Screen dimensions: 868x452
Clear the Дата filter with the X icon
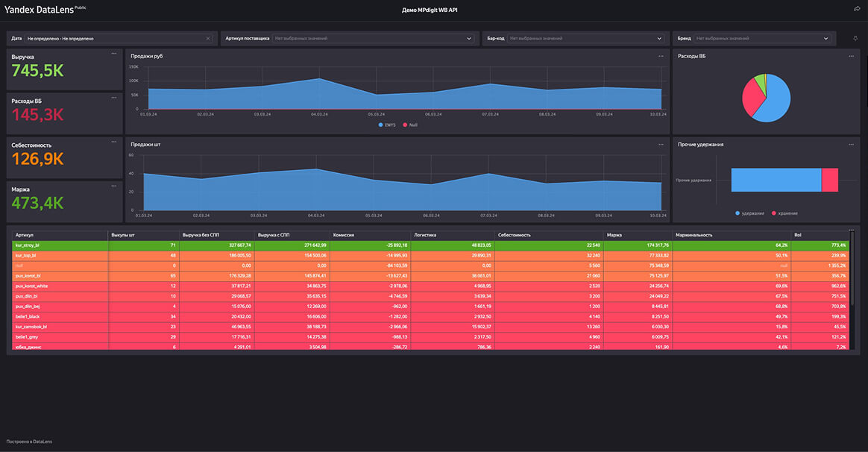[x=208, y=38]
